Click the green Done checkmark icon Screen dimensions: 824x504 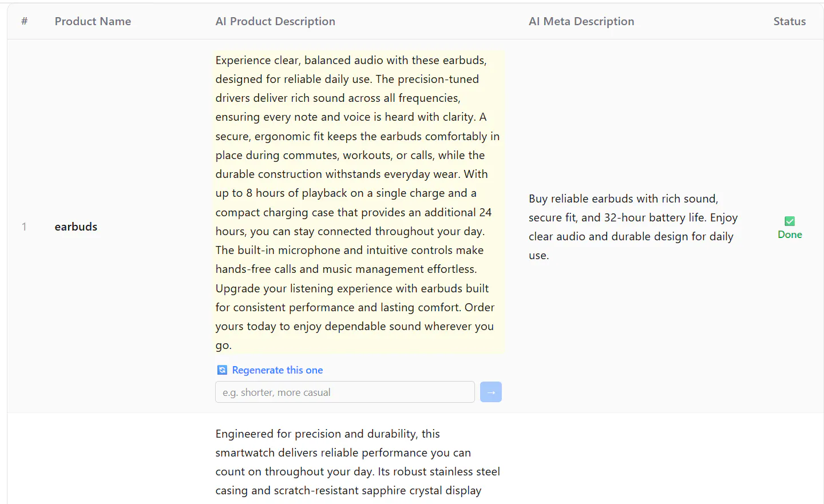click(790, 221)
